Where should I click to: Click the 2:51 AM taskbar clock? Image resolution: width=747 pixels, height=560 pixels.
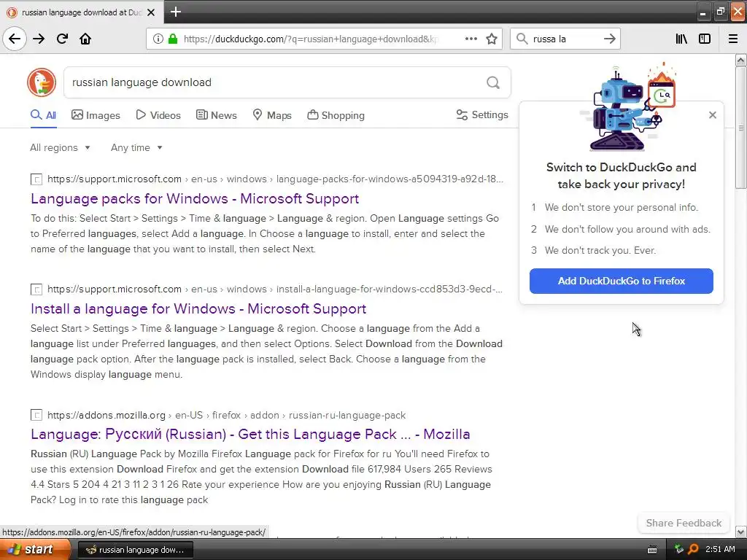tap(720, 549)
